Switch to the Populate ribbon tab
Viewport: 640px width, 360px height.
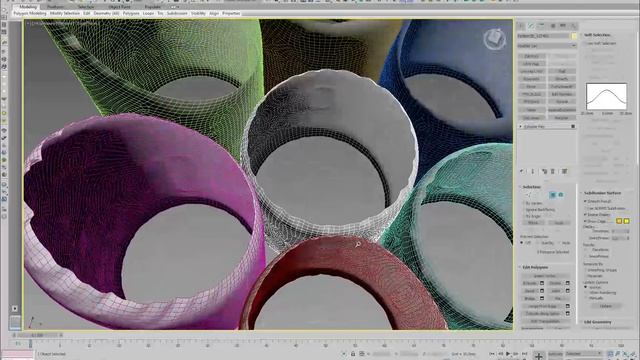point(153,7)
